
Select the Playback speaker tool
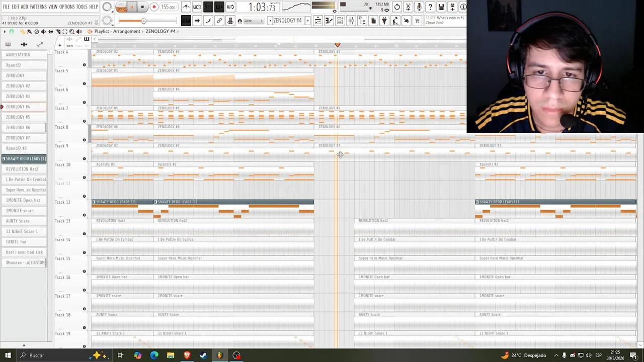tap(79, 32)
